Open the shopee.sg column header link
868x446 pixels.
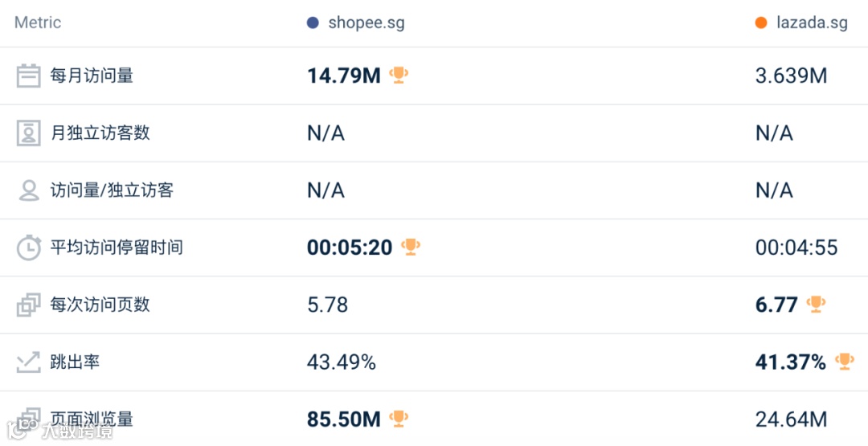point(366,23)
